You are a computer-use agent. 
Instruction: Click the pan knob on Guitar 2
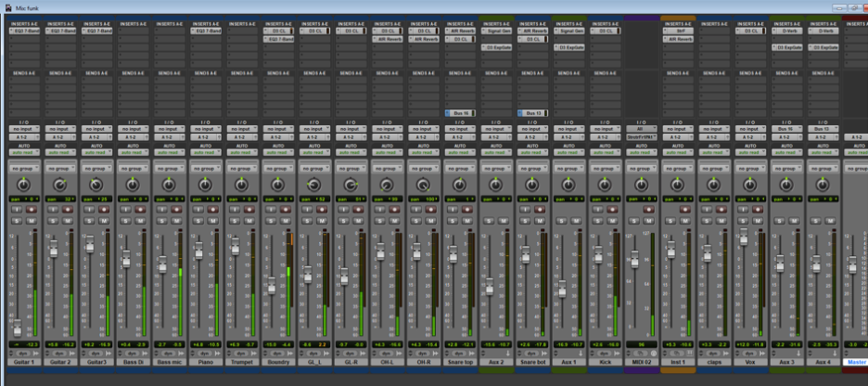tap(59, 185)
